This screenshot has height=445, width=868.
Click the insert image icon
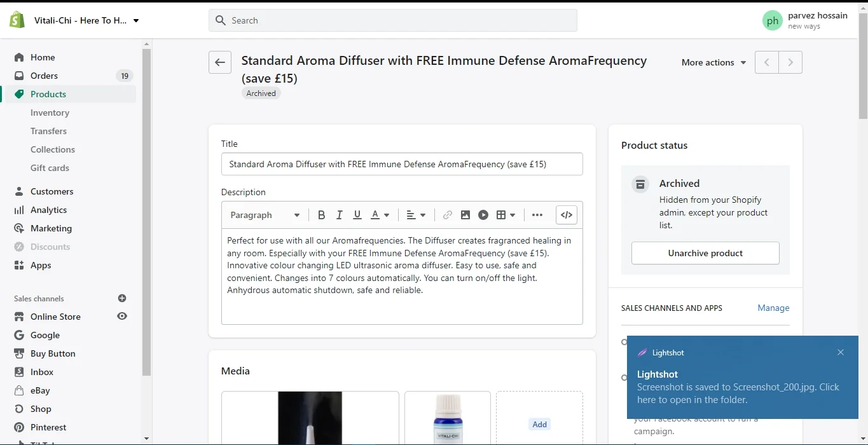point(465,215)
